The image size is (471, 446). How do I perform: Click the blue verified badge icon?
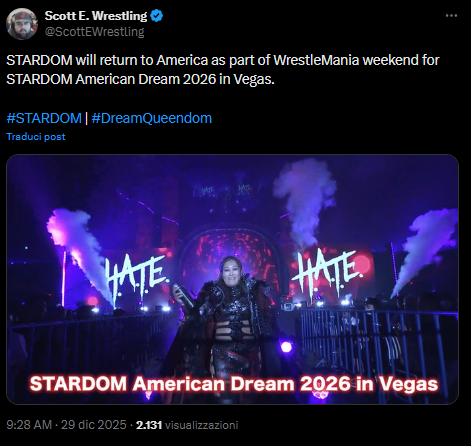tap(157, 16)
